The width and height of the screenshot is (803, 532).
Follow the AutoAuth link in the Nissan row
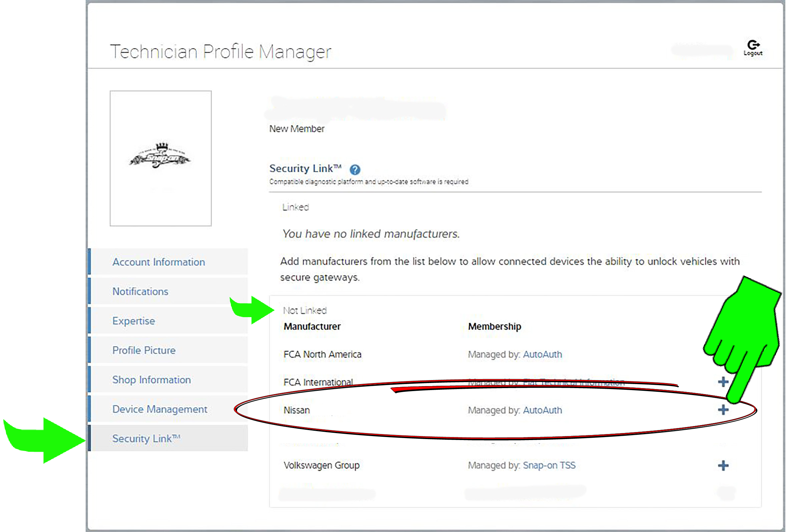542,410
